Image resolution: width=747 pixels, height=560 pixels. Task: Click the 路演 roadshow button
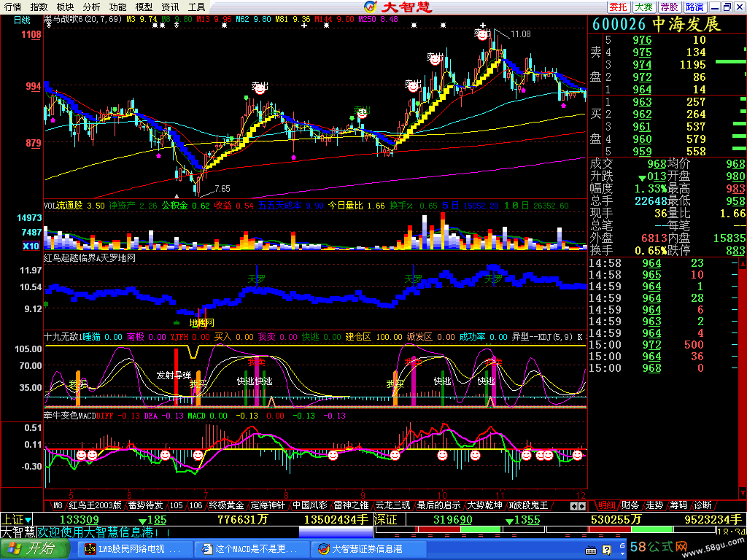coord(694,7)
